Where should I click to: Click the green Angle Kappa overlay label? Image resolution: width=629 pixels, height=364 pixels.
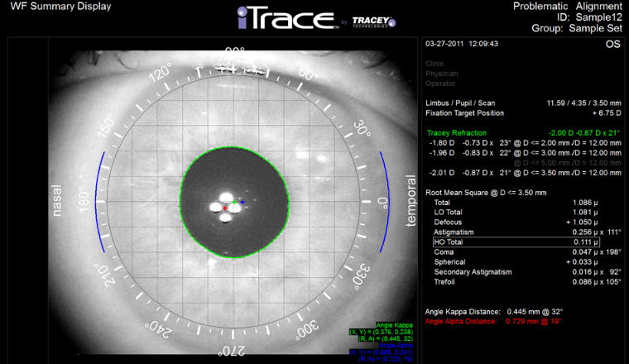394,325
